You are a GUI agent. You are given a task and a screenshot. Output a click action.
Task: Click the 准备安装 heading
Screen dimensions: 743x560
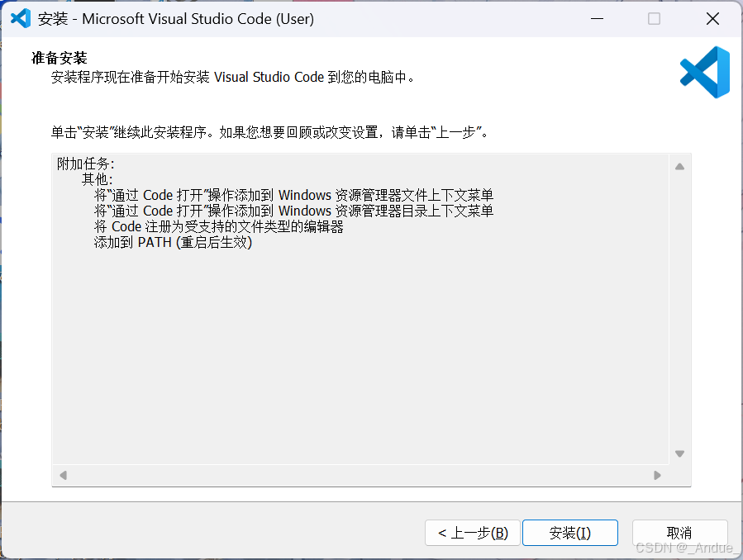coord(60,58)
